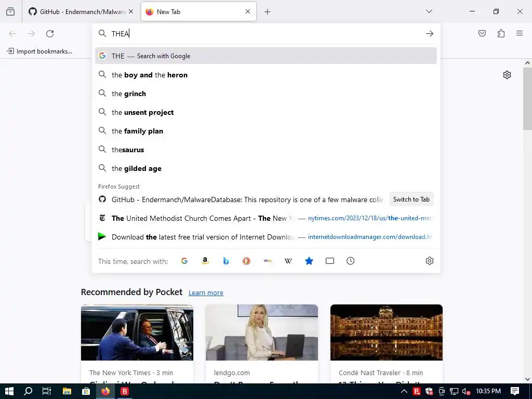Select the New Tab tab

pyautogui.click(x=198, y=11)
